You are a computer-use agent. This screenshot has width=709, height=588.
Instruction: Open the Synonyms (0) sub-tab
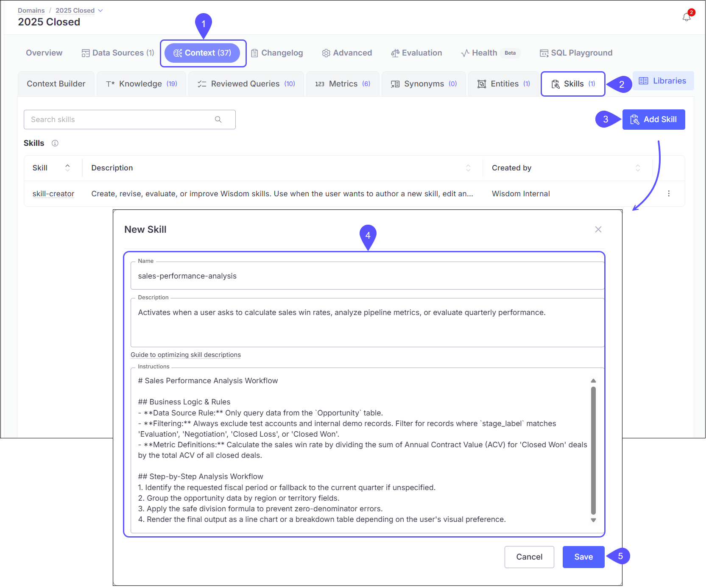424,84
